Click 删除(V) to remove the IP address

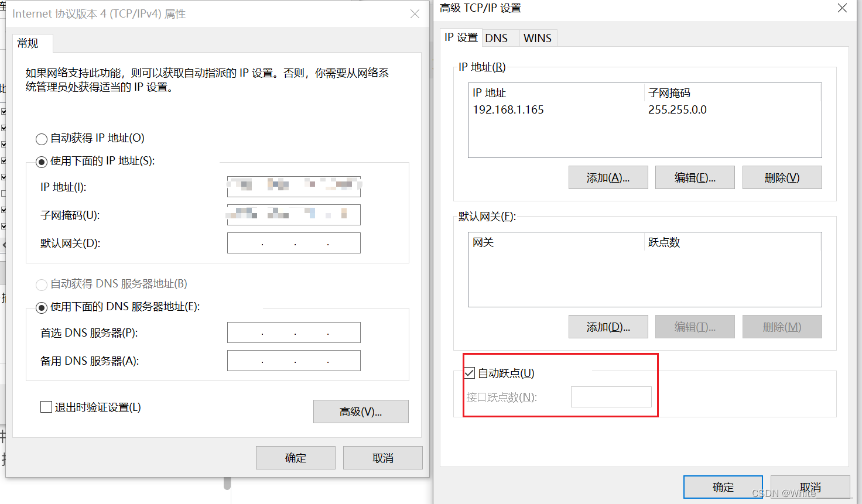[782, 177]
